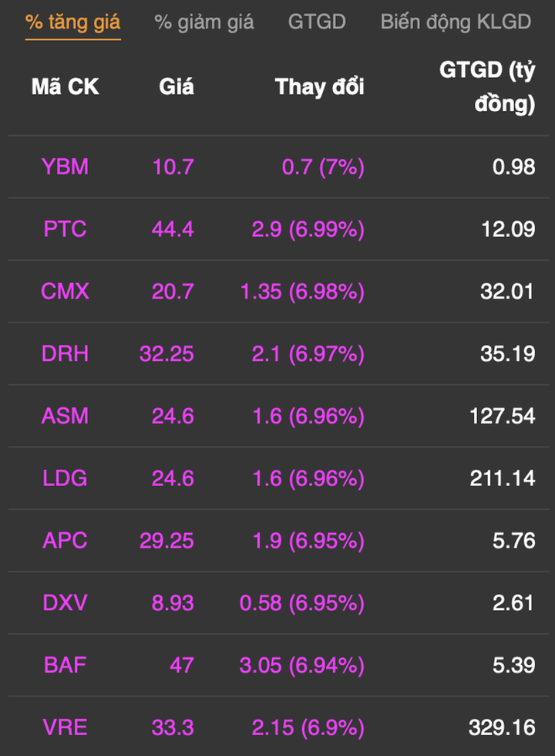
Task: Click 'GTGD (tỷ đồng)' column header
Action: (487, 87)
